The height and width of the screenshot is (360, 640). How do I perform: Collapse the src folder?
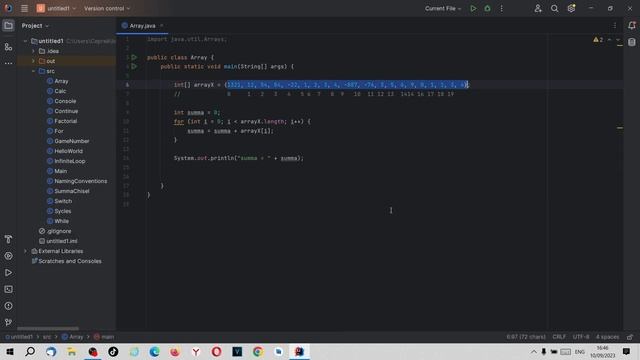pyautogui.click(x=33, y=71)
